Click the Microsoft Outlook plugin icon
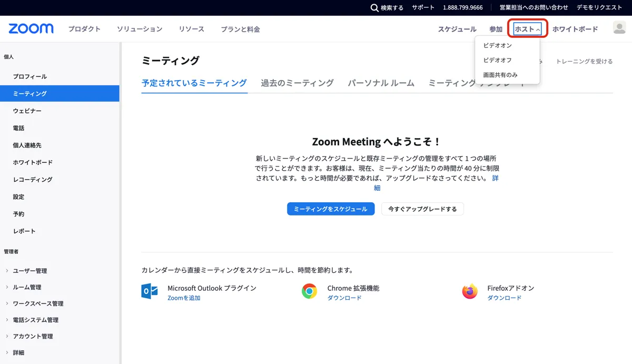The height and width of the screenshot is (364, 632). (150, 291)
